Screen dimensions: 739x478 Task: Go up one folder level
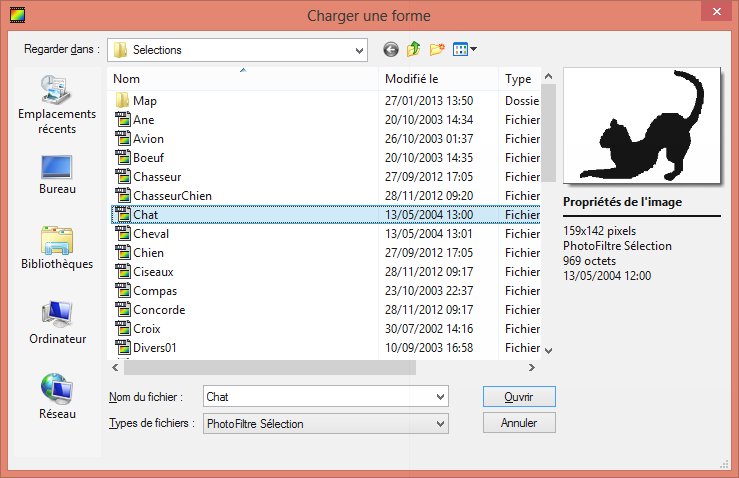413,49
